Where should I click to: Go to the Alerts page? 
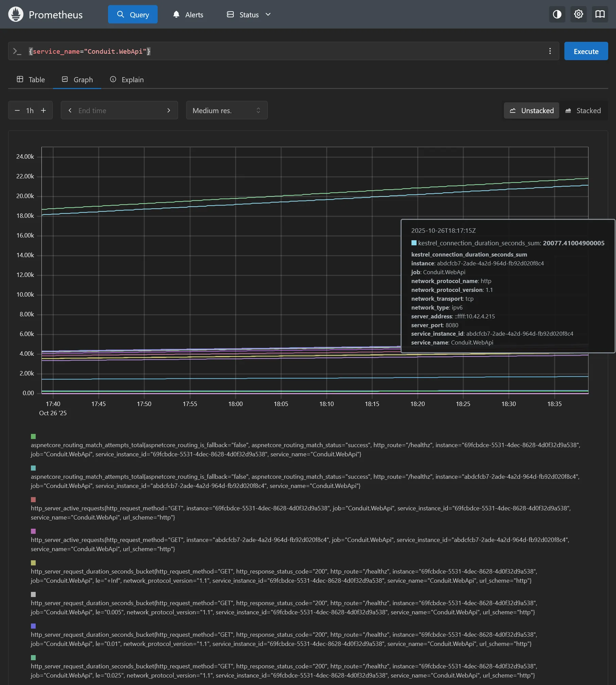click(x=188, y=15)
